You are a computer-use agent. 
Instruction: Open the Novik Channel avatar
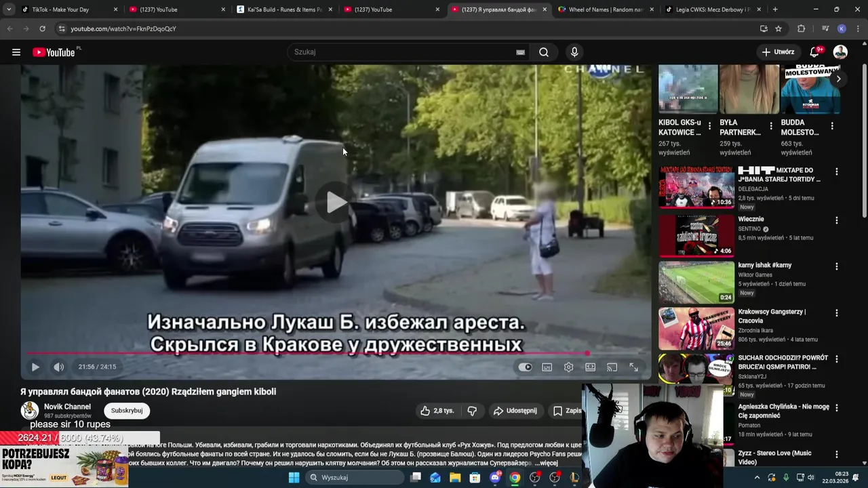tap(29, 410)
